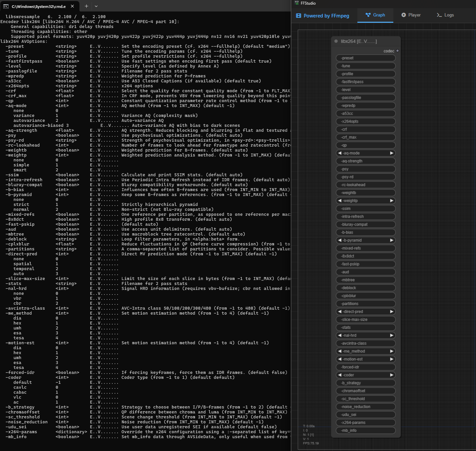Click the -psy-rd field in node
The width and height of the screenshot is (476, 451).
click(x=366, y=177)
